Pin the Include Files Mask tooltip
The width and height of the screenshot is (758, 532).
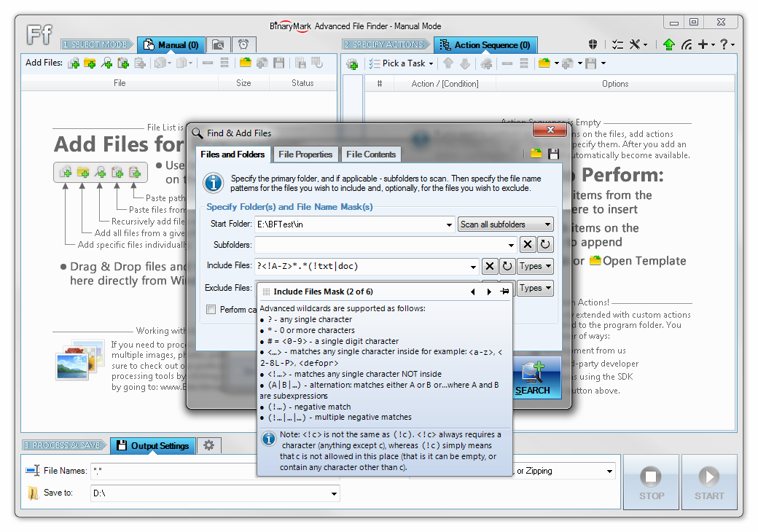click(504, 292)
